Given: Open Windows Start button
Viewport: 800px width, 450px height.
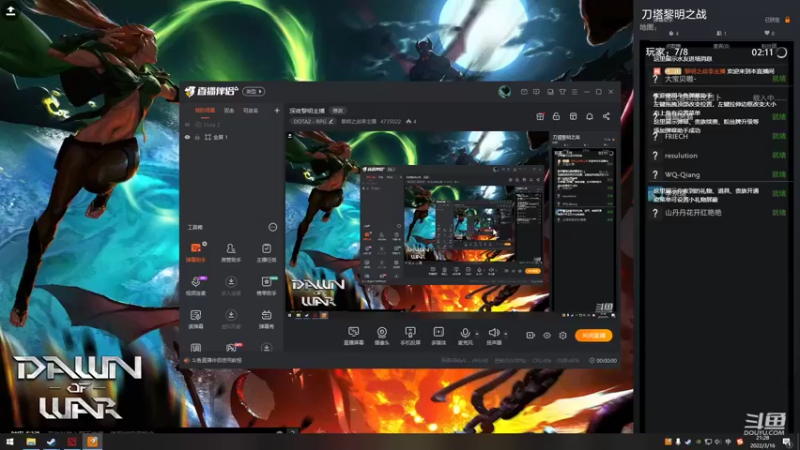Looking at the screenshot, I should tap(10, 442).
